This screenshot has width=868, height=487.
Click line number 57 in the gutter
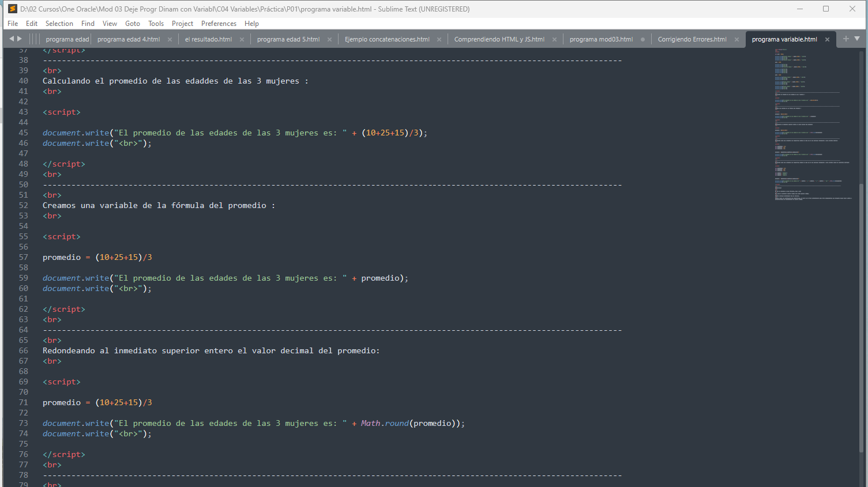point(23,257)
